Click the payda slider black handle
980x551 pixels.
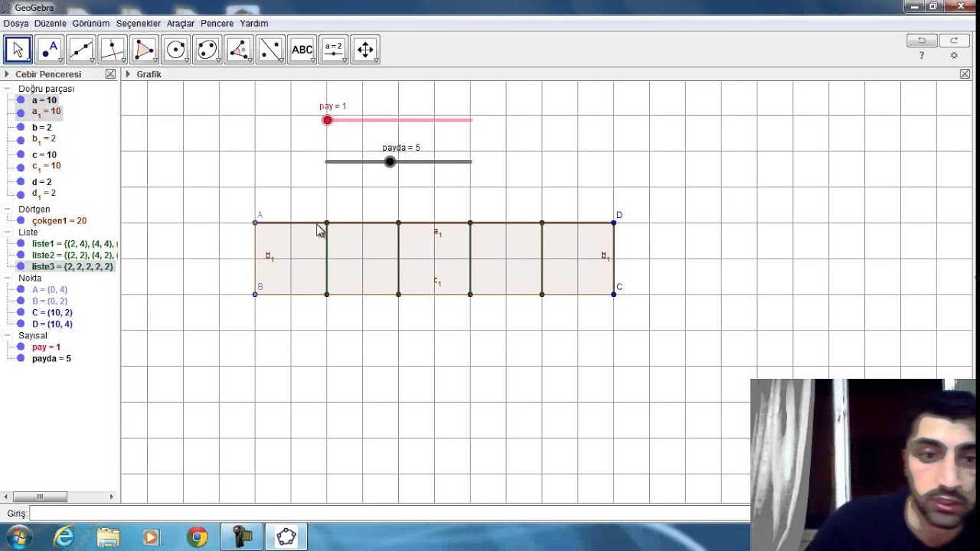pyautogui.click(x=390, y=161)
